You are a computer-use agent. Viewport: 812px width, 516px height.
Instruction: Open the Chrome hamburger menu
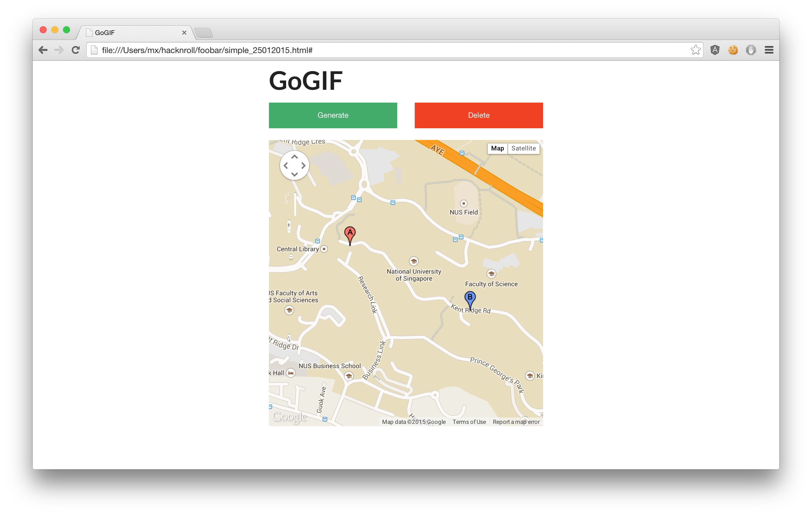click(x=769, y=50)
